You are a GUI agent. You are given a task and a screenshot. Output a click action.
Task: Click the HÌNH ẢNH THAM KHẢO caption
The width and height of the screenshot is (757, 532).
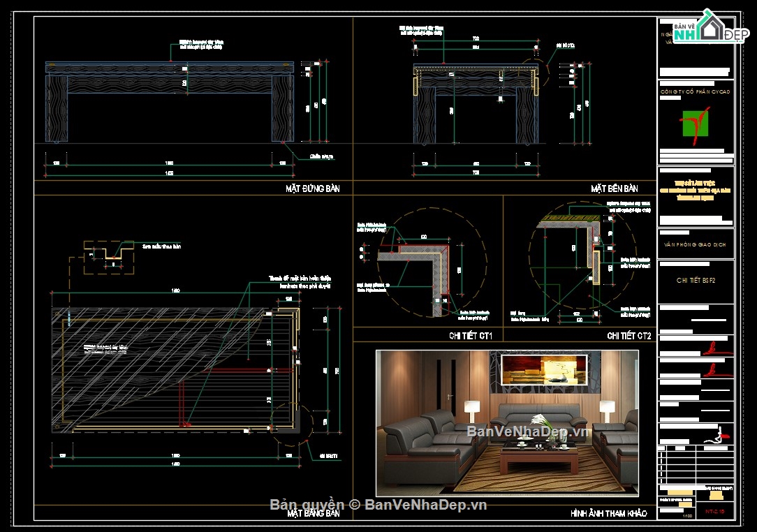pyautogui.click(x=608, y=513)
